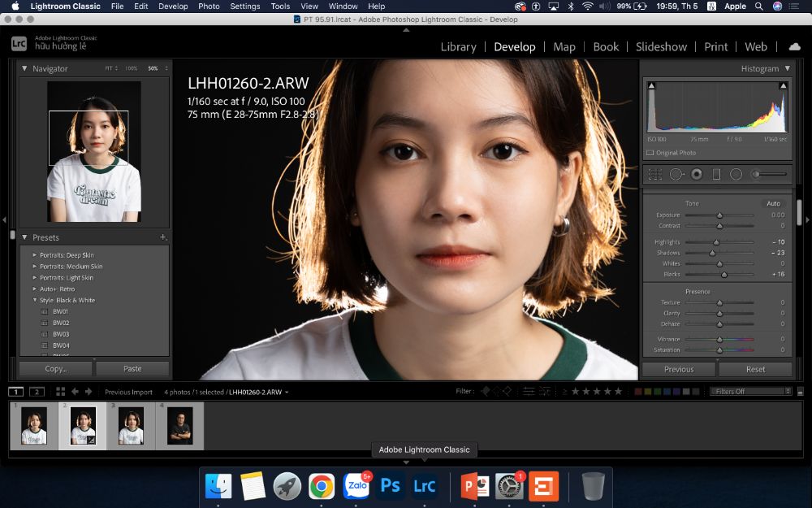Click the Copy... settings button
The width and height of the screenshot is (812, 508).
coord(56,368)
